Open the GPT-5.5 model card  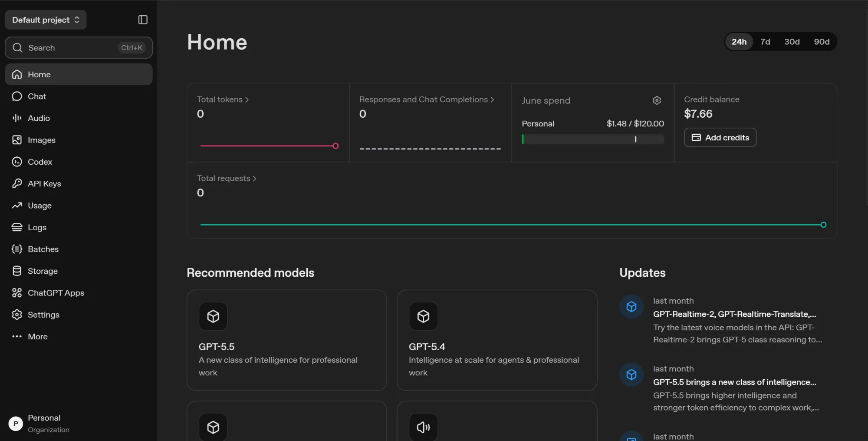pyautogui.click(x=286, y=340)
